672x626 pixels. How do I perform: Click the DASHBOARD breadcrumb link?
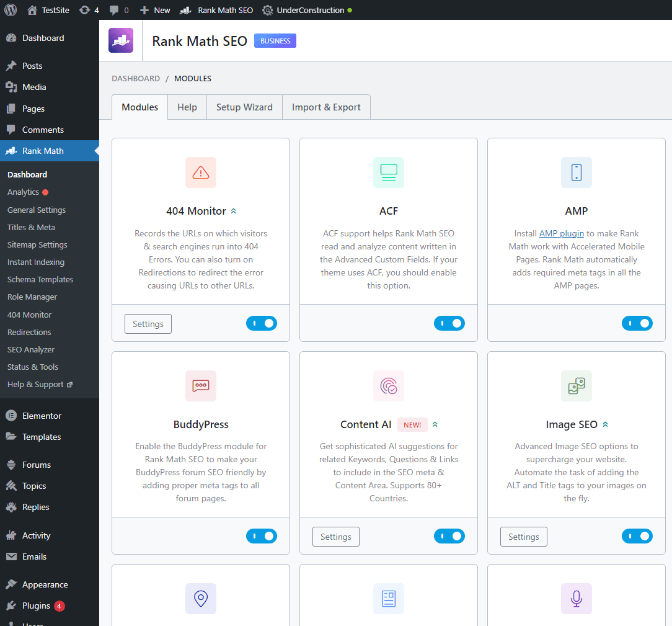136,78
